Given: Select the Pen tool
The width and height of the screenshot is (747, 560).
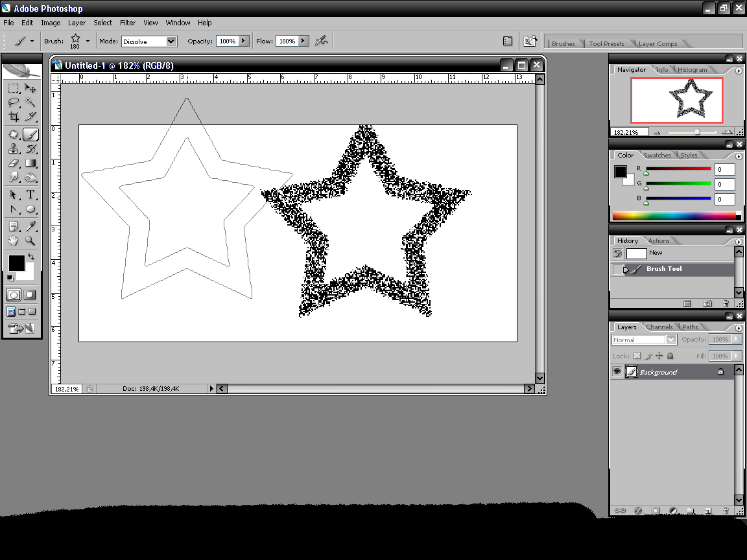Looking at the screenshot, I should click(14, 209).
